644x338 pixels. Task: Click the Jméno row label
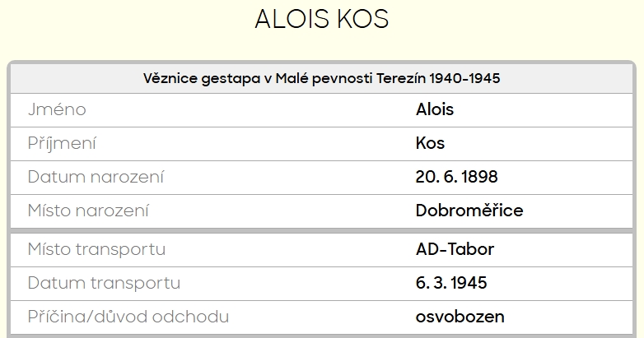[57, 109]
